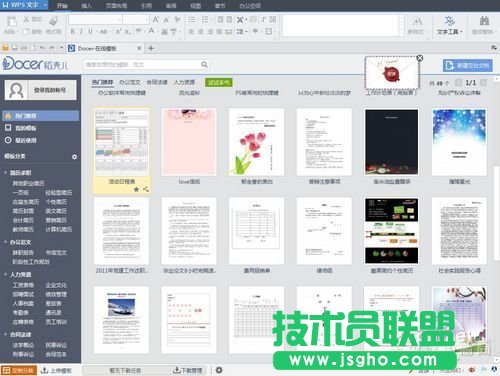The width and height of the screenshot is (500, 376).
Task: Click the user avatar icon in the sidebar
Action: click(x=16, y=90)
